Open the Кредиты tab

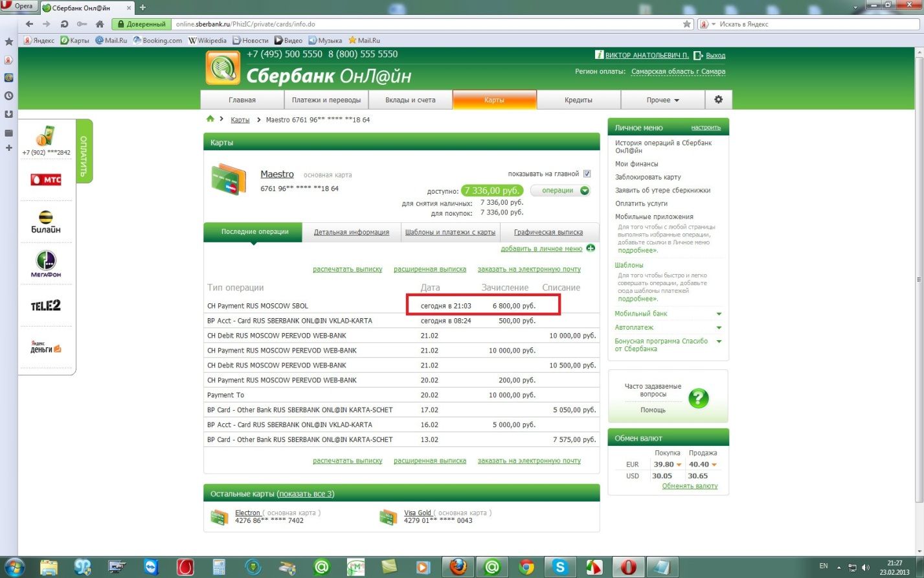[x=578, y=100]
